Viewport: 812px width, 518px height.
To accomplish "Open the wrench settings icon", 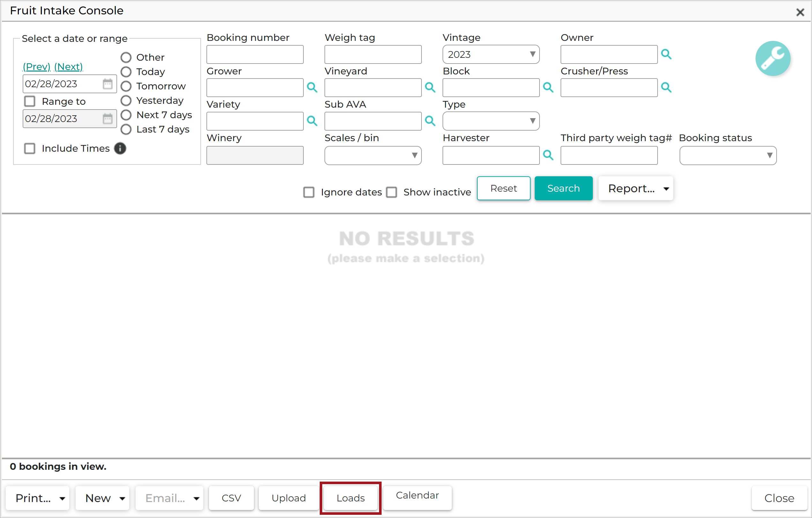I will [x=772, y=58].
